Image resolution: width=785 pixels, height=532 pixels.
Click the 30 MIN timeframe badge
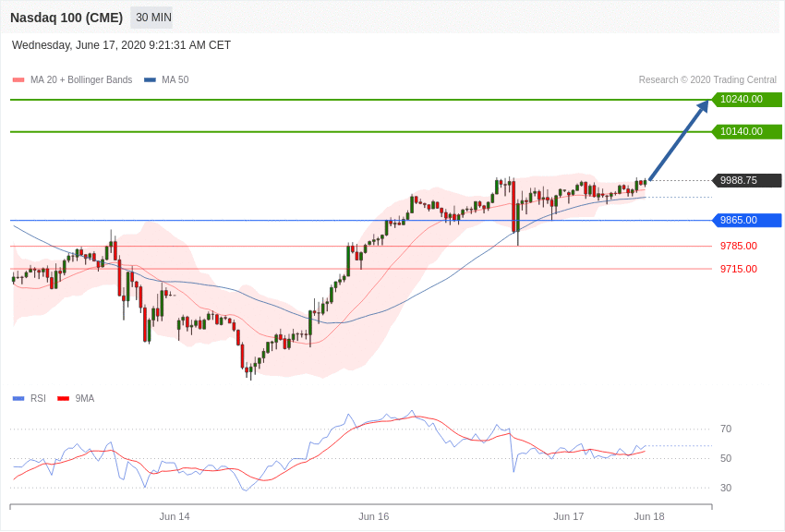152,18
